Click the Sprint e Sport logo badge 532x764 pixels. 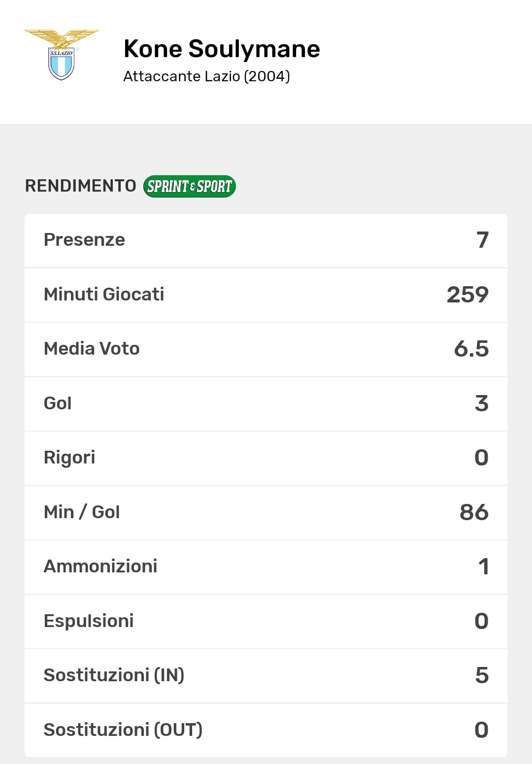(190, 186)
